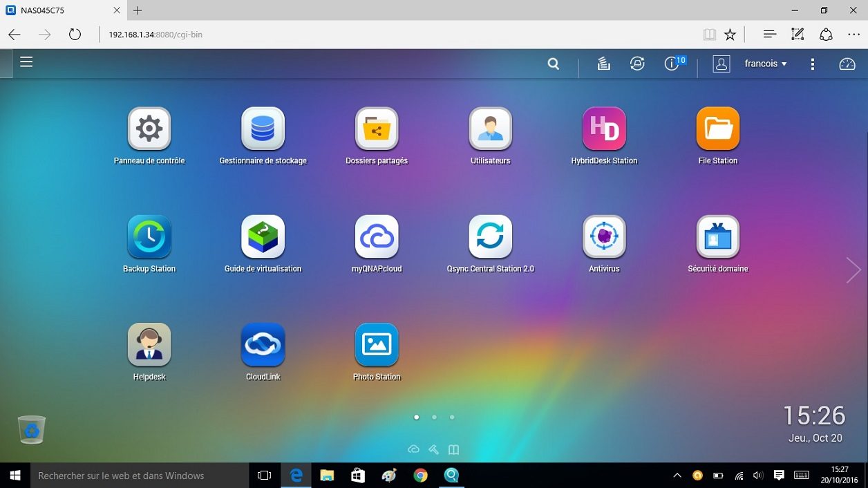Open the Edge Hub panel
This screenshot has width=868, height=488.
pos(769,34)
